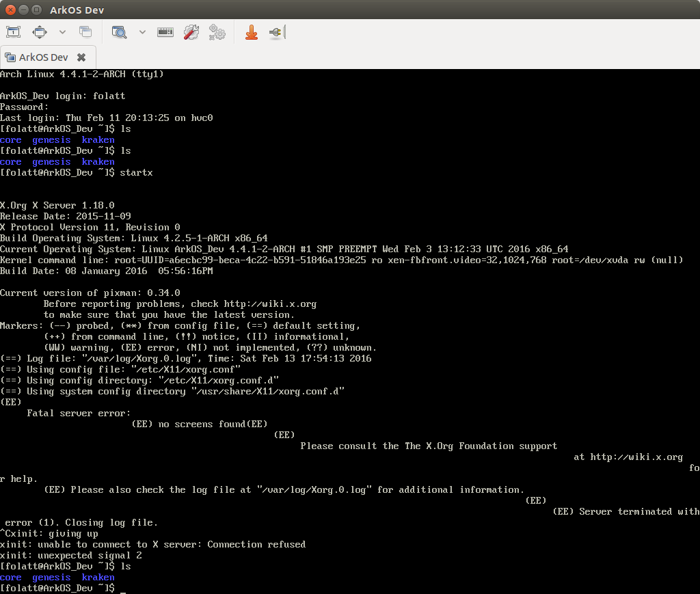700x594 pixels.
Task: Toggle grab keyboard input icon
Action: coord(165,32)
